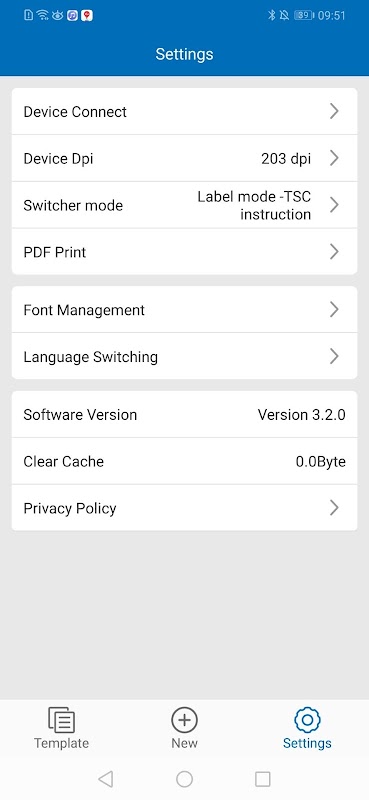Open PDF Print chevron arrow
The height and width of the screenshot is (800, 369).
(x=334, y=252)
